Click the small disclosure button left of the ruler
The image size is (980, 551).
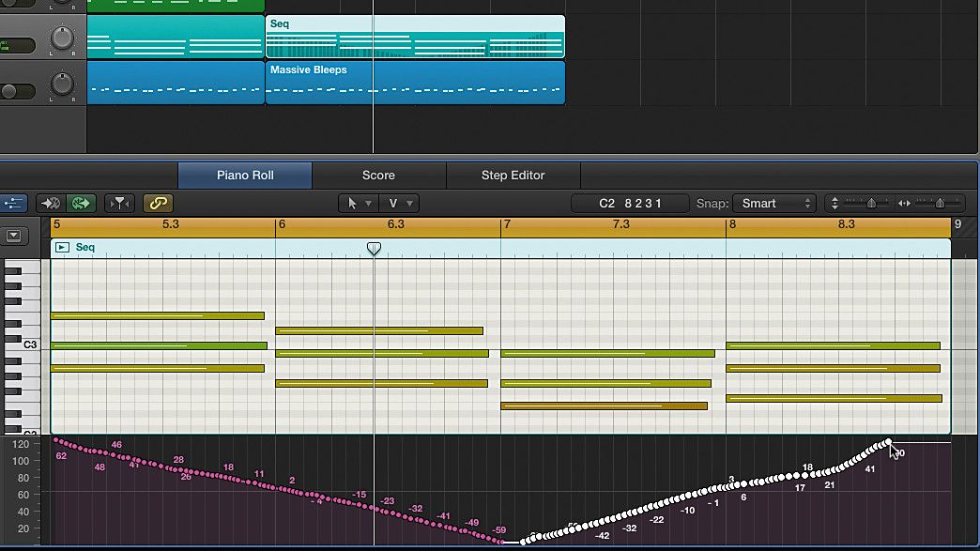click(x=13, y=235)
